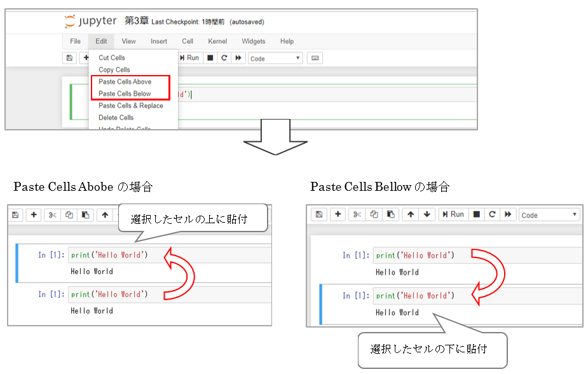Viewport: 588px width, 374px height.
Task: Click restart-and-run-all icon in top toolbar
Action: 238,58
